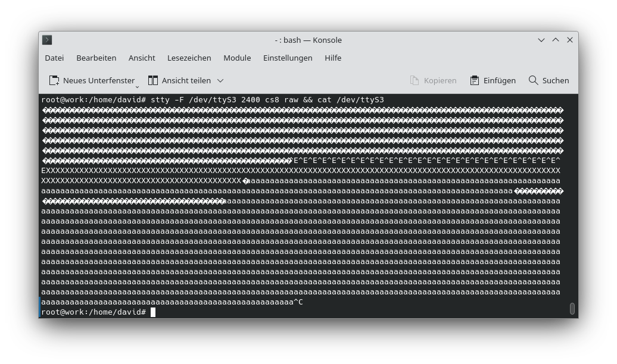
Task: Open the Hilfe menu
Action: tap(333, 58)
